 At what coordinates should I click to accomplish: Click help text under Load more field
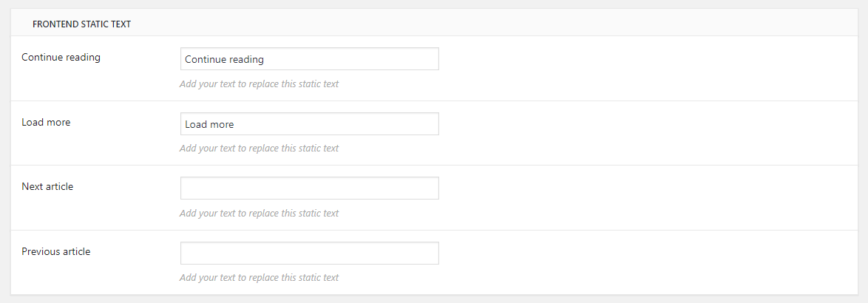tap(259, 148)
